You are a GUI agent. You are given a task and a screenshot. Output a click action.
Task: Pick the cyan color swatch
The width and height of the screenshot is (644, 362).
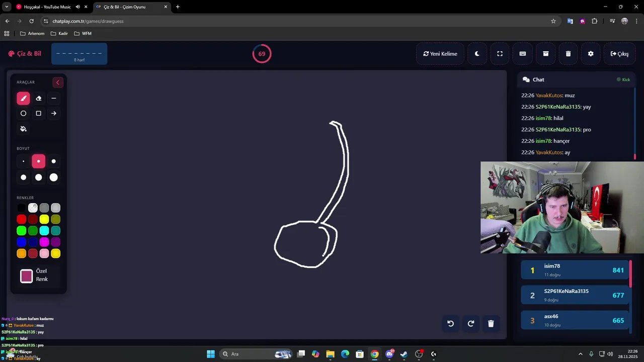[x=44, y=231]
